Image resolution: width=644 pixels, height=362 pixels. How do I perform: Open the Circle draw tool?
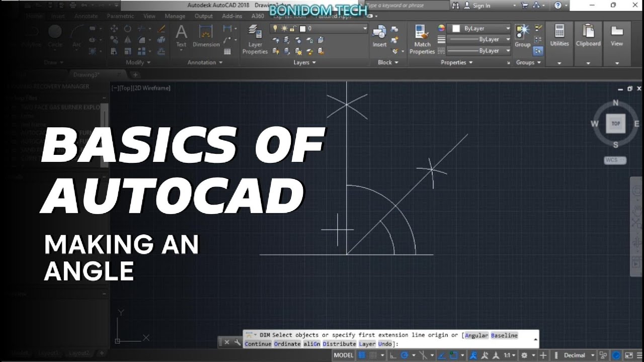(x=55, y=36)
